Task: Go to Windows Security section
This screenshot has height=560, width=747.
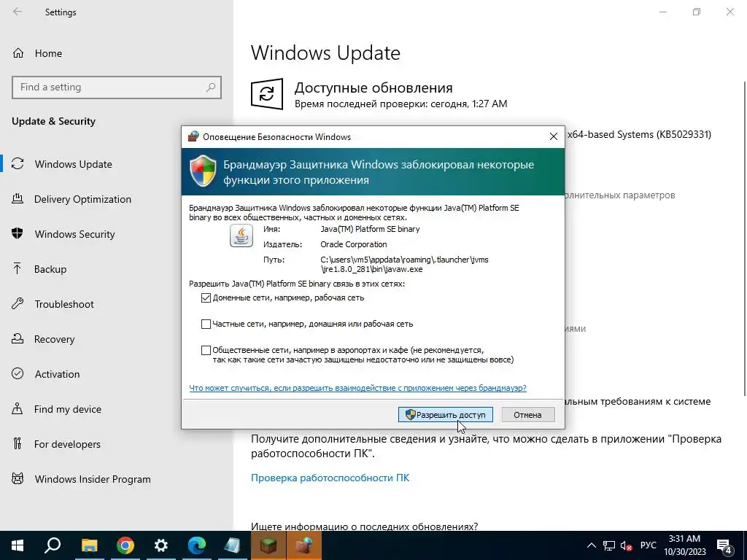Action: tap(74, 234)
